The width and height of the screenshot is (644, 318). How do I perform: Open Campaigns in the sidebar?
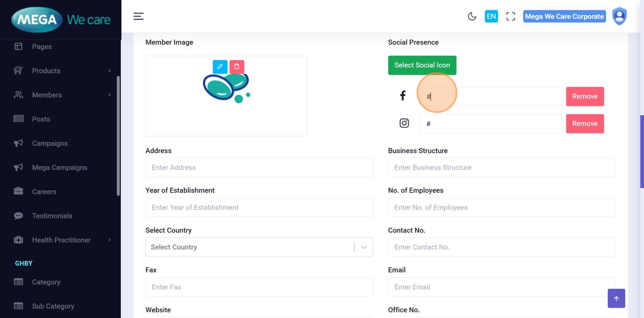click(49, 143)
